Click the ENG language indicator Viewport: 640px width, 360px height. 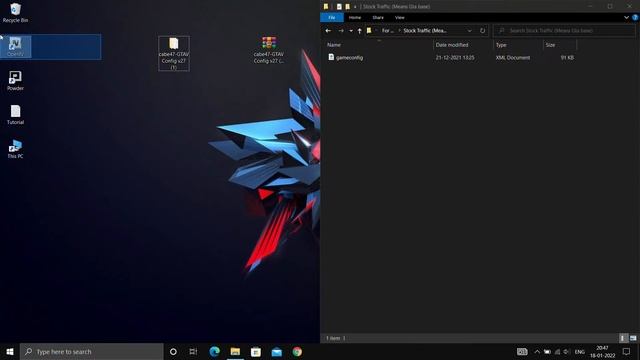[580, 351]
